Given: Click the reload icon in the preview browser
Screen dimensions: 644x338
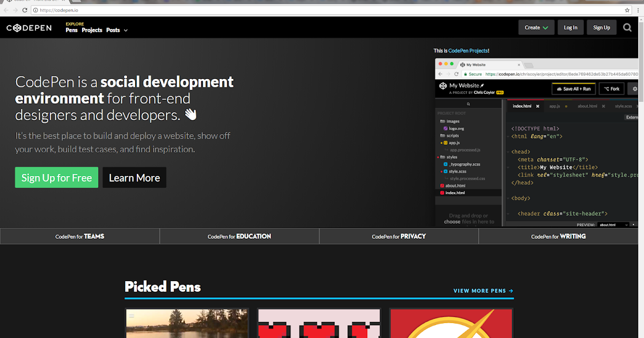Looking at the screenshot, I should [457, 74].
